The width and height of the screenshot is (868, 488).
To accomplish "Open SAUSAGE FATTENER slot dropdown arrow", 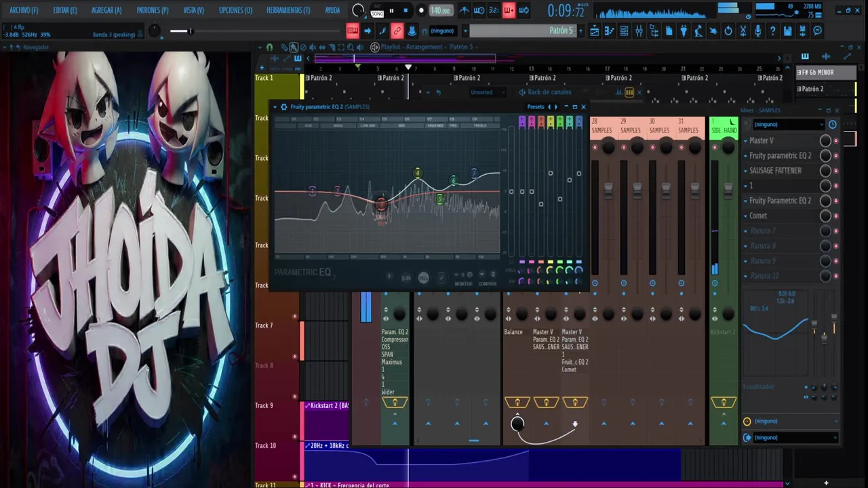I will click(x=746, y=171).
